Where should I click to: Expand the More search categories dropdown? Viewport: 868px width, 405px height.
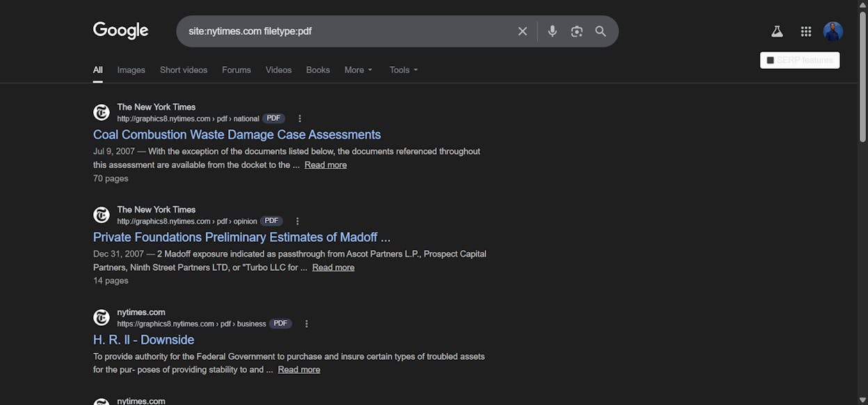tap(358, 70)
